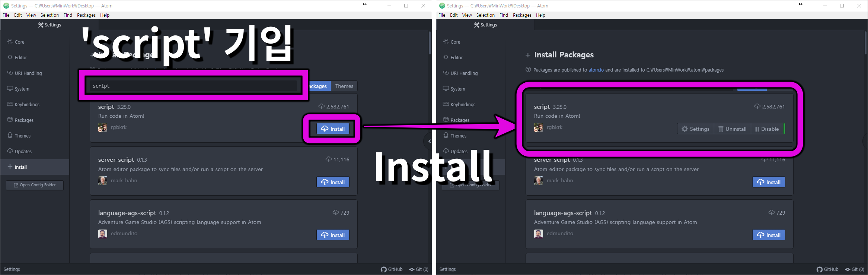This screenshot has width=868, height=275.
Task: Open mark-hahn author avatar in left window
Action: pos(103,181)
